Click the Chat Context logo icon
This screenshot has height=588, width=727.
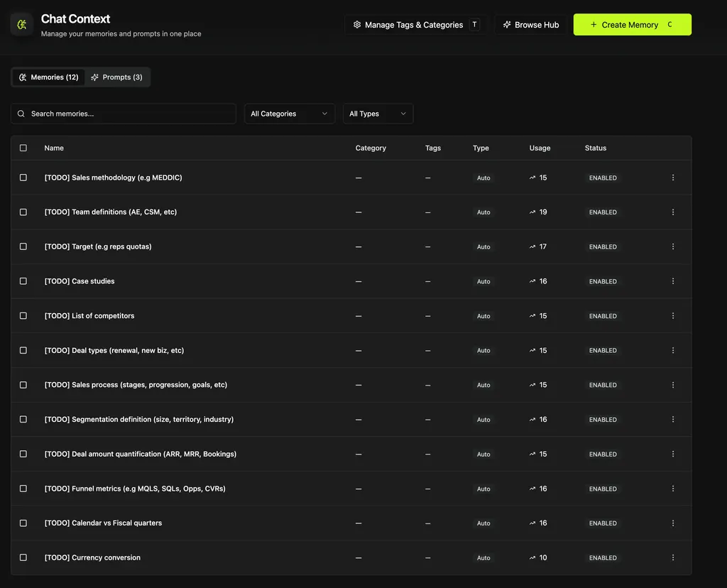click(22, 25)
